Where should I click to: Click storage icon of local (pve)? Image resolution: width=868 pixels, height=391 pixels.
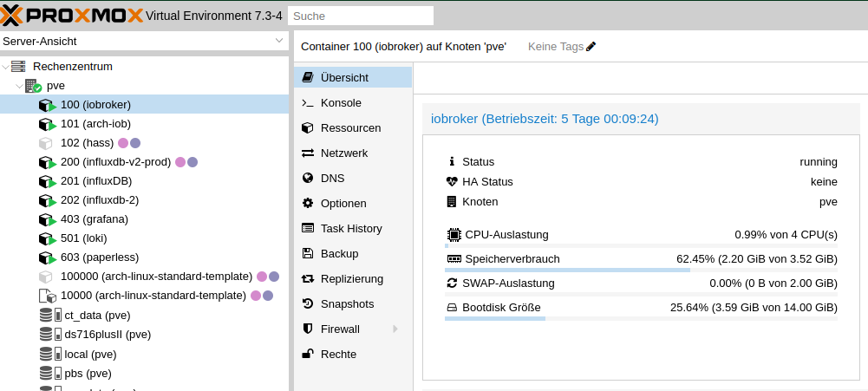tap(50, 354)
